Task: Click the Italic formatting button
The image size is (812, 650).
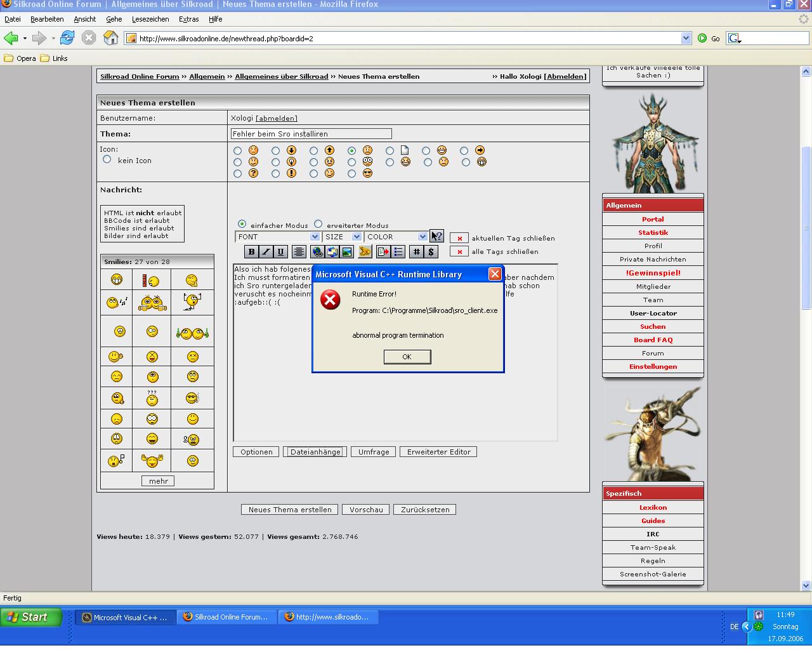Action: pyautogui.click(x=266, y=252)
